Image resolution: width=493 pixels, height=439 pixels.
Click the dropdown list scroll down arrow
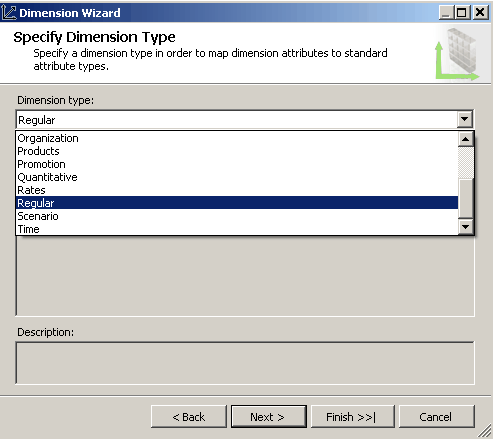[x=466, y=227]
